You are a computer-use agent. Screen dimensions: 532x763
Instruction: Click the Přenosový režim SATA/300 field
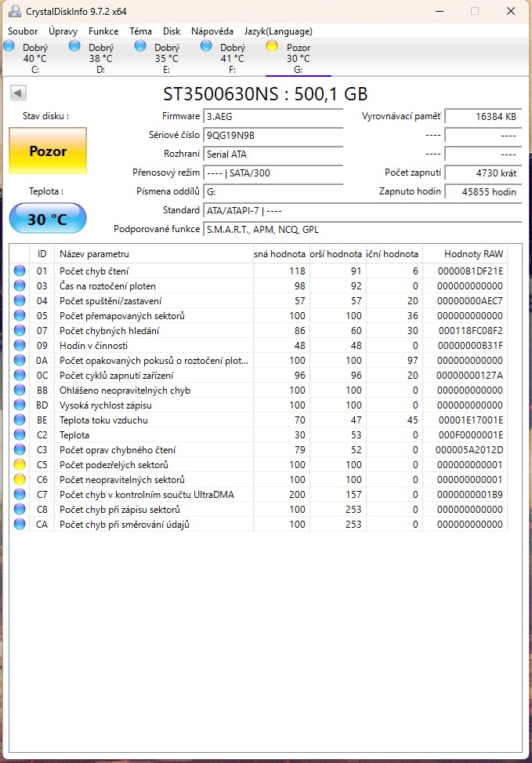[x=273, y=173]
